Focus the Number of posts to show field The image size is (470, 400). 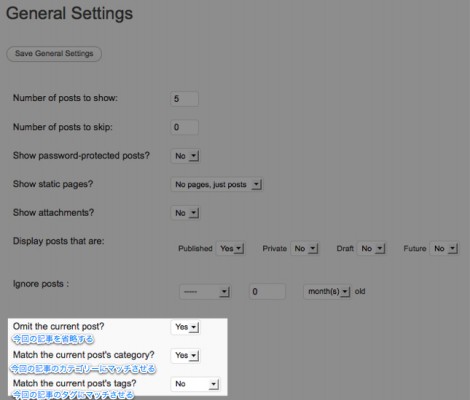click(x=184, y=99)
